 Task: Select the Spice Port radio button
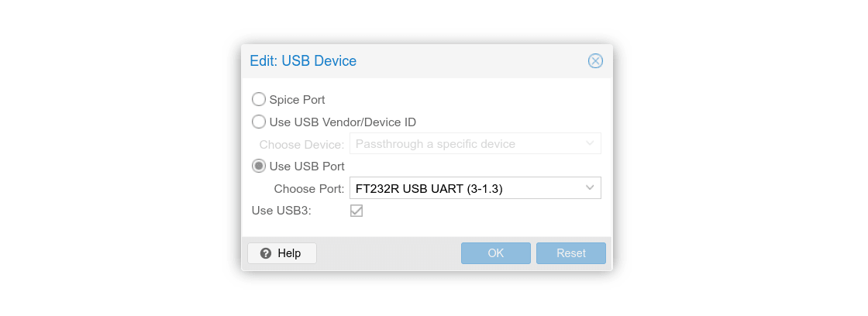[259, 99]
